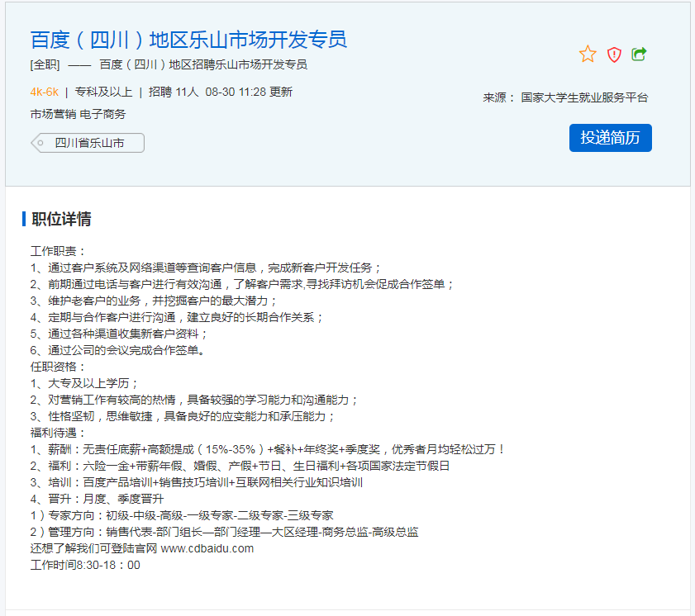The width and height of the screenshot is (695, 616).
Task: Click the 招聘 11人 text
Action: point(174,92)
